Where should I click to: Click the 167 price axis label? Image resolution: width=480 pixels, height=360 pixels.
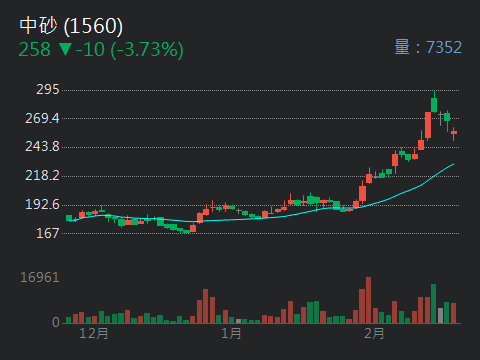48,233
